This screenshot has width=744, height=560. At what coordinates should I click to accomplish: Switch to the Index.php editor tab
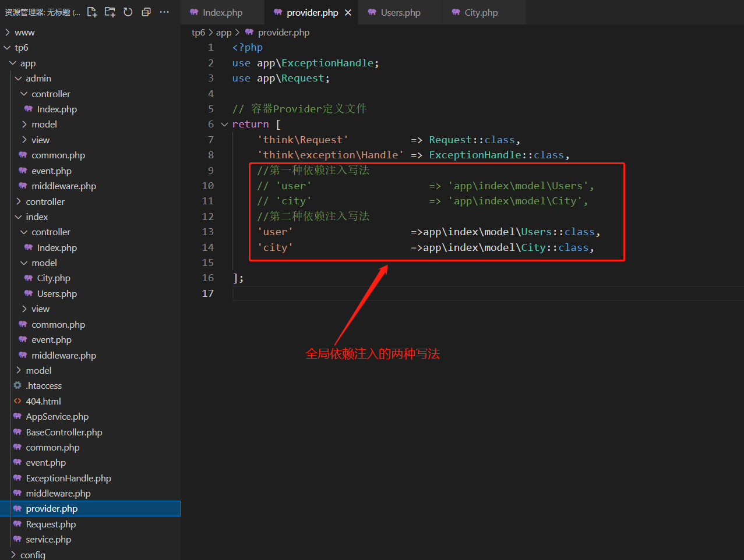pos(223,13)
